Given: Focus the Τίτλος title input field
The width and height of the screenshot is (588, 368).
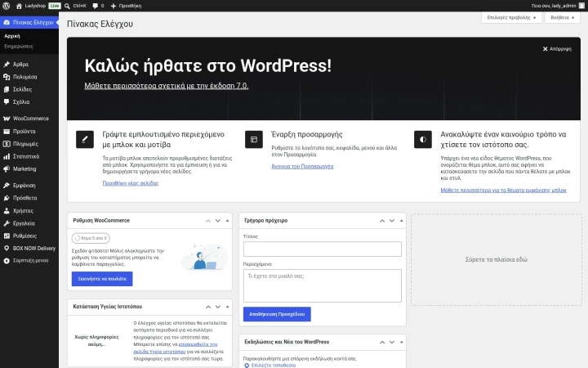Looking at the screenshot, I should pos(322,249).
